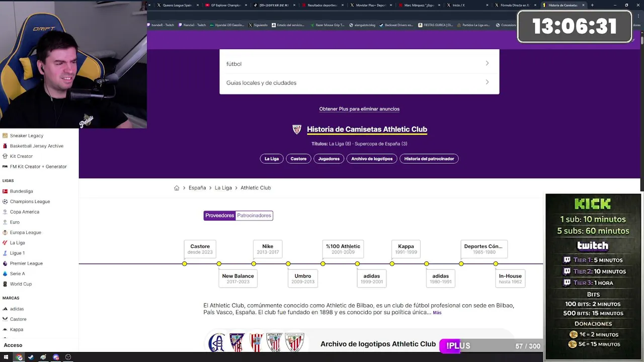The image size is (644, 362).
Task: Open OBS Studio from the taskbar
Action: (x=68, y=357)
